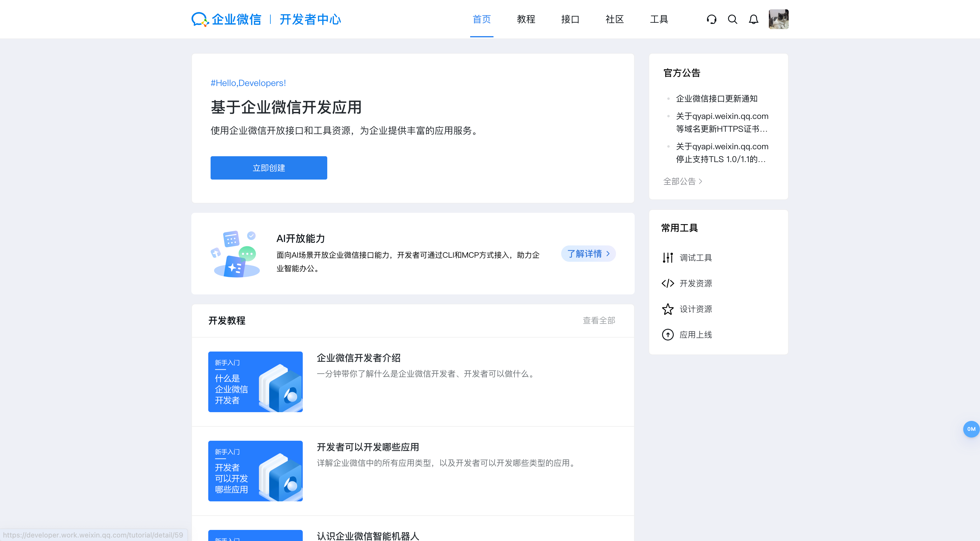Click the 开发资源 code brackets icon
Screen dimensions: 980x541
pos(668,283)
